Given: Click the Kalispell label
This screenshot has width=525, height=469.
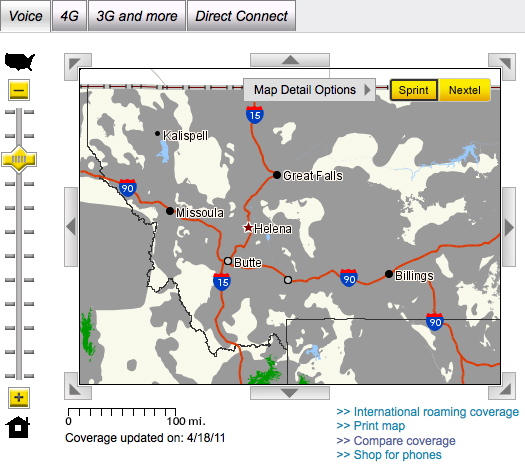Looking at the screenshot, I should 185,136.
